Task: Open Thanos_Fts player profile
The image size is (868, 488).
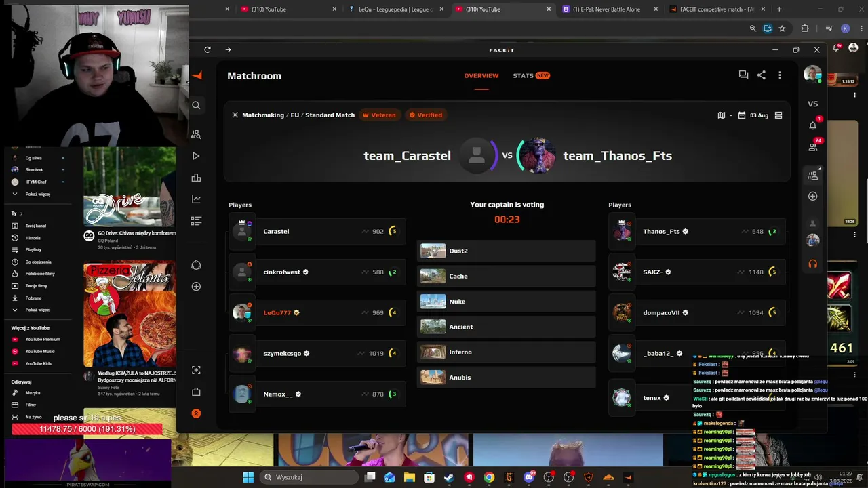Action: pyautogui.click(x=697, y=231)
